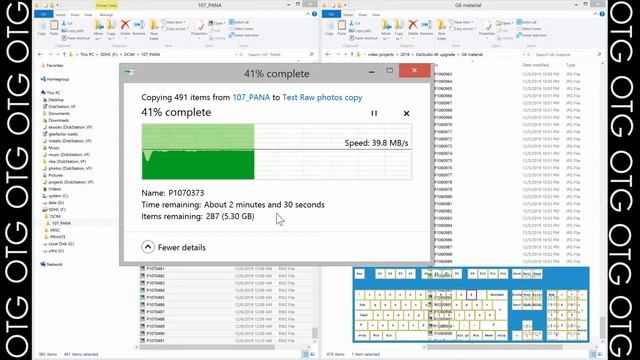Open the Manage tab in the 107_PANA window
This screenshot has height=360, width=640.
[x=106, y=15]
